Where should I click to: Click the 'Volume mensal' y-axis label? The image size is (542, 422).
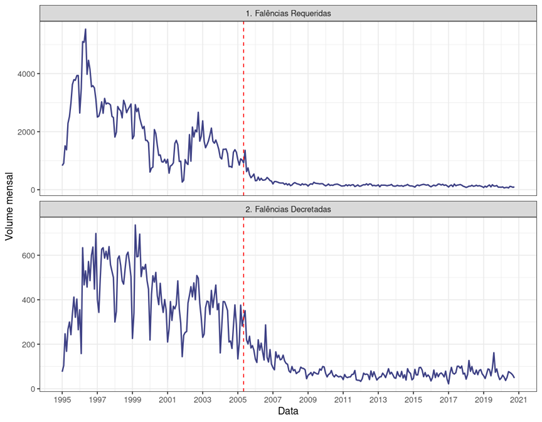point(9,206)
